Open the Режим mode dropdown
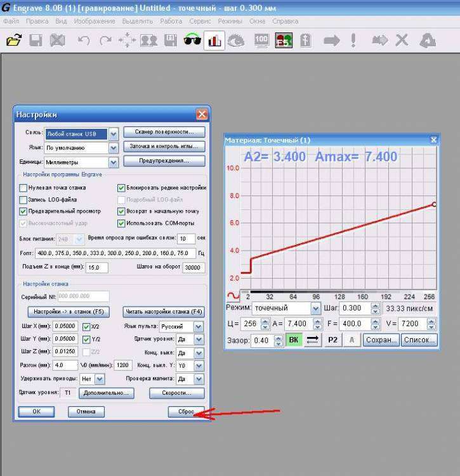 click(315, 308)
